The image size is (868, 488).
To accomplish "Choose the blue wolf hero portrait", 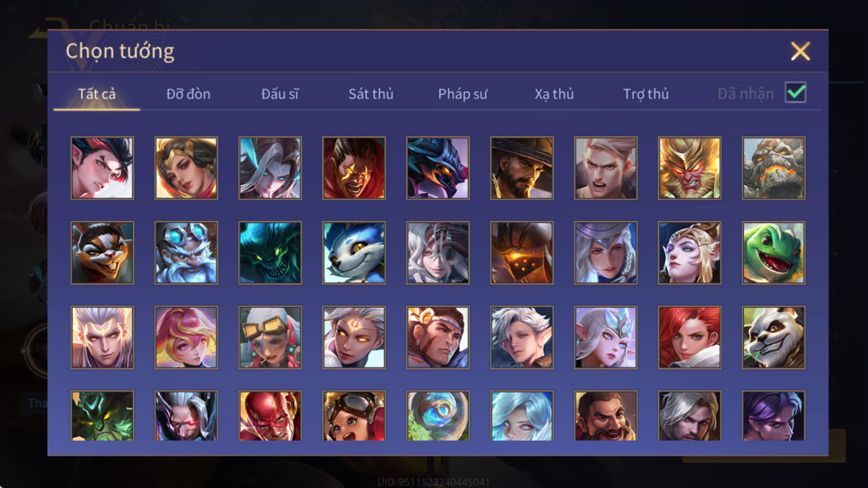I will [354, 253].
